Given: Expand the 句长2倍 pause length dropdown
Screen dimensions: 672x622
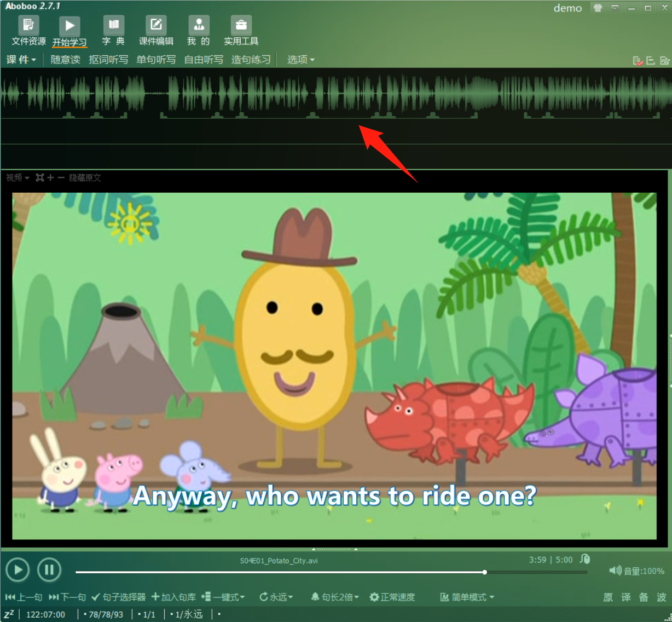Looking at the screenshot, I should point(335,597).
